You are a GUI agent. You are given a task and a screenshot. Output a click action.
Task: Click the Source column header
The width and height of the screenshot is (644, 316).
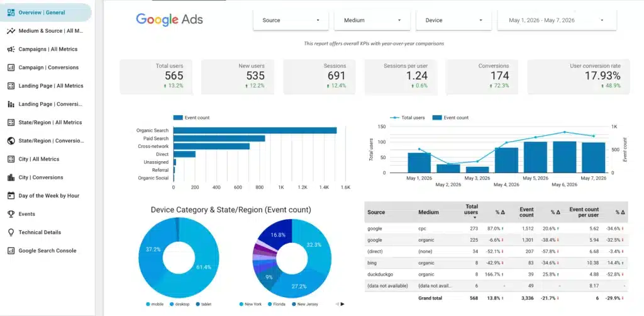pos(376,212)
